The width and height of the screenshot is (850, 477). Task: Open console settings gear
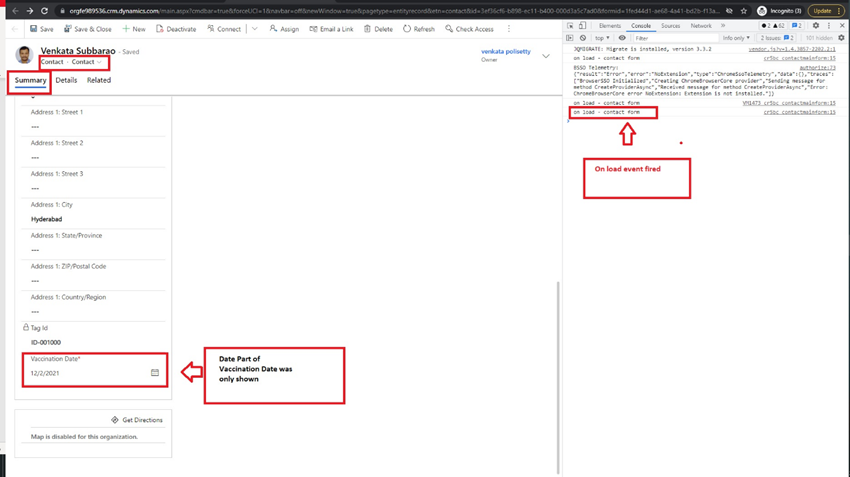click(x=841, y=38)
